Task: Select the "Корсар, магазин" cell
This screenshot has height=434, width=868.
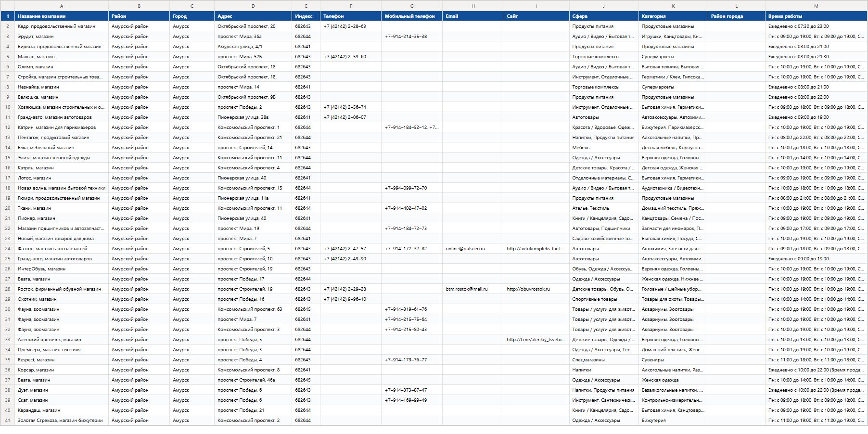Action: click(62, 370)
